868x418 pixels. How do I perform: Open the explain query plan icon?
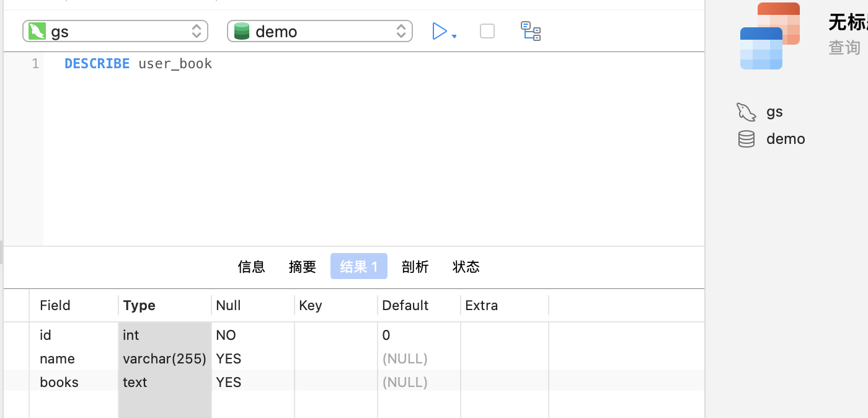531,31
